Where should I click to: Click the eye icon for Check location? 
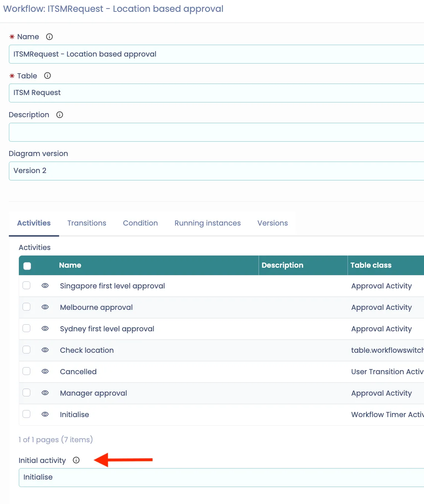tap(45, 350)
